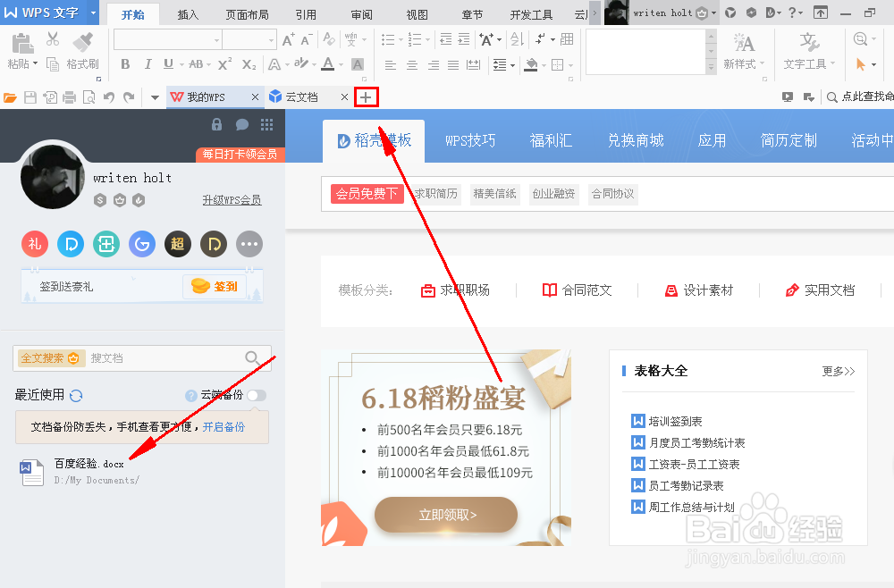Viewport: 894px width, 588px height.
Task: Click the Cut scissors icon
Action: point(53,38)
